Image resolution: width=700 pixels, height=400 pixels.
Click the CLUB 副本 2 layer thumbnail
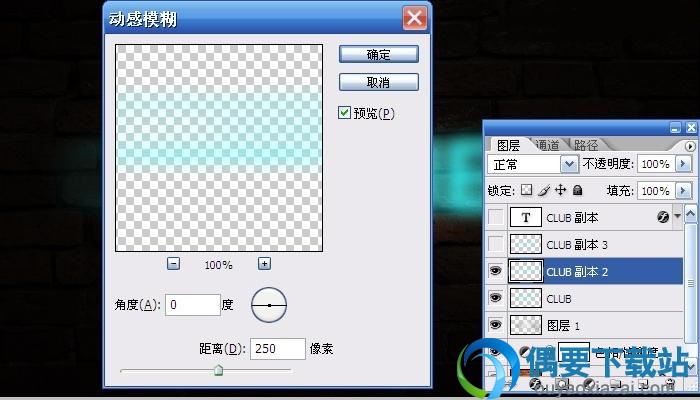coord(526,271)
